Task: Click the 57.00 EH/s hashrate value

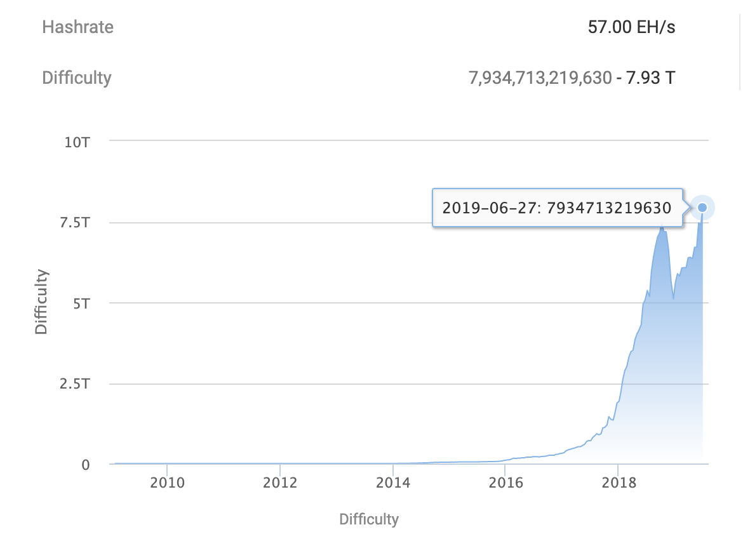Action: [631, 28]
